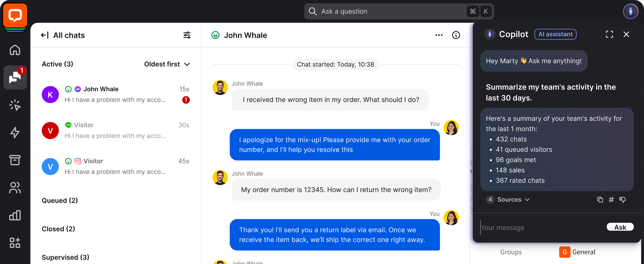Open the Traffic section icon
The image size is (644, 264).
(x=15, y=105)
